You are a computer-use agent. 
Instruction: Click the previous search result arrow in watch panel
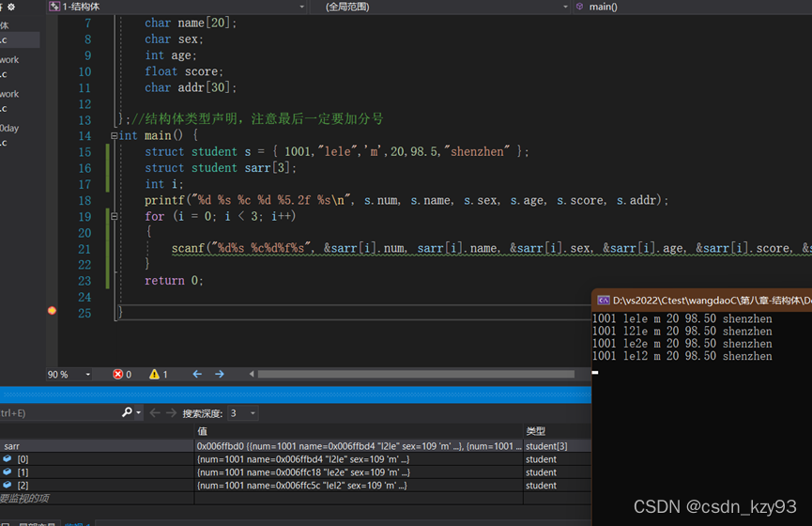point(154,413)
